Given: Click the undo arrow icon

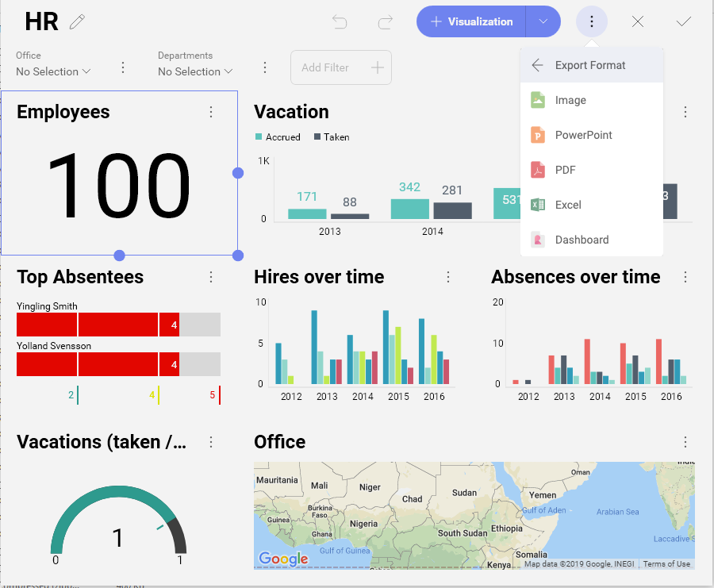Looking at the screenshot, I should coord(340,22).
